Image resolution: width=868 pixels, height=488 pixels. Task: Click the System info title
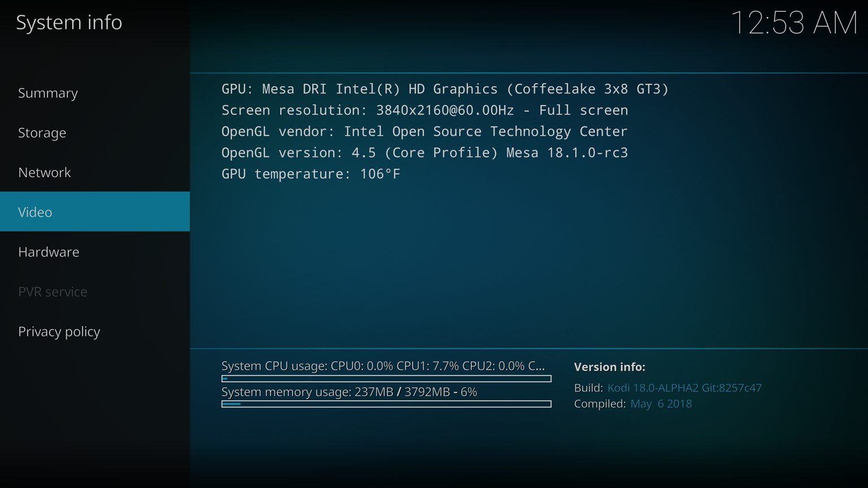tap(69, 23)
